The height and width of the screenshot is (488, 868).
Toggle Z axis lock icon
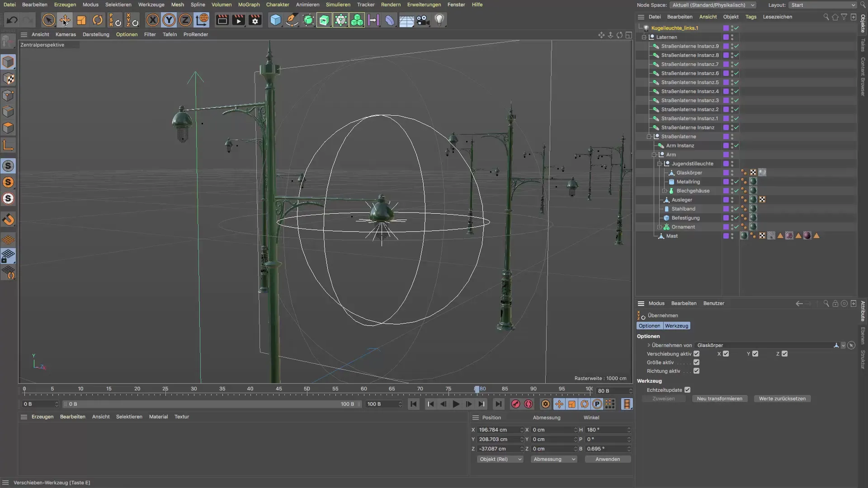(185, 20)
